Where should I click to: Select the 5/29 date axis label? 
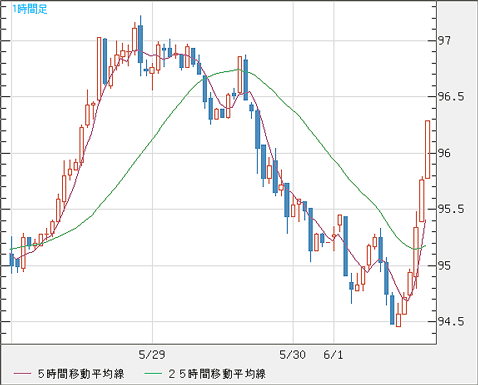coord(152,355)
